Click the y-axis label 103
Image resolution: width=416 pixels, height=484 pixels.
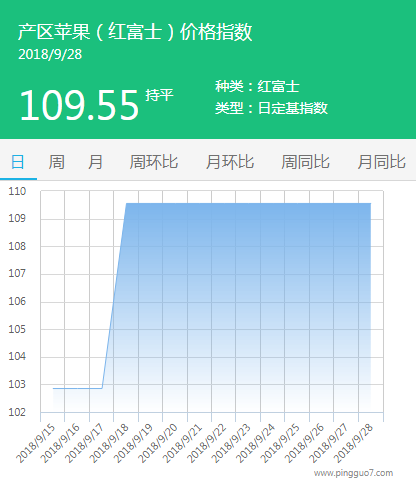pyautogui.click(x=17, y=384)
